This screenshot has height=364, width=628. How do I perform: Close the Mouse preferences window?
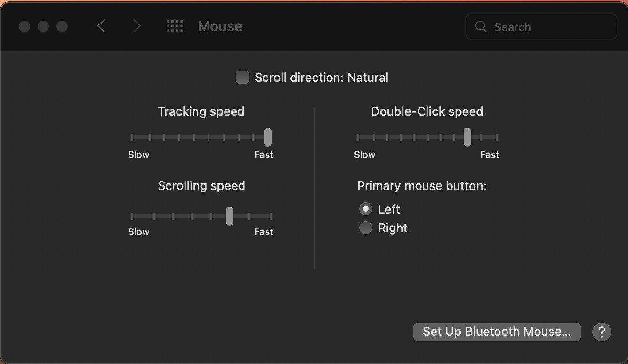pos(24,26)
